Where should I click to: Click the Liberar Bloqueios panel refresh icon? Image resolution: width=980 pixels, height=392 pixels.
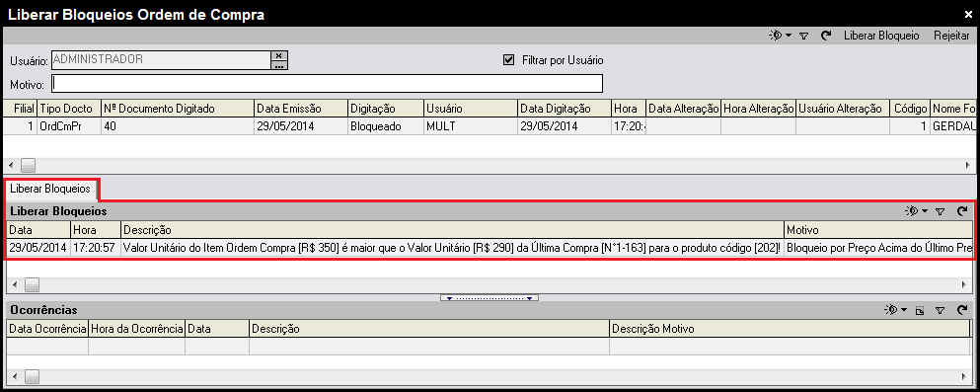click(962, 212)
